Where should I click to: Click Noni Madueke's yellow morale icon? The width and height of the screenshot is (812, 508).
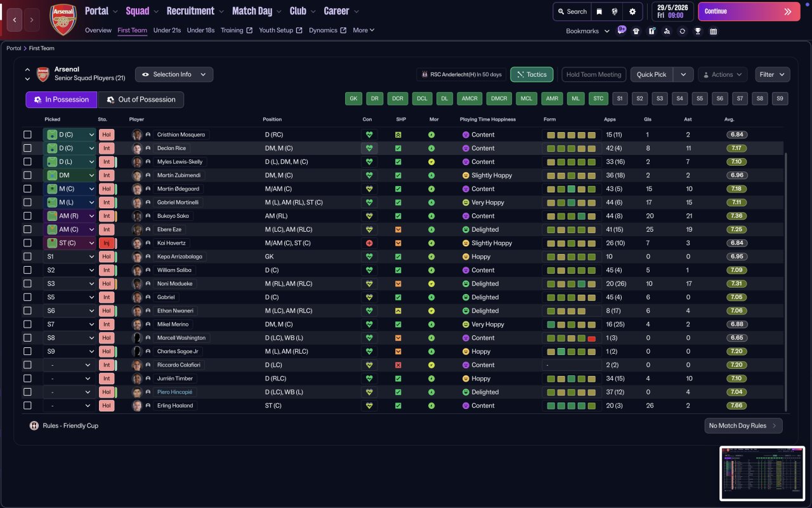[431, 284]
